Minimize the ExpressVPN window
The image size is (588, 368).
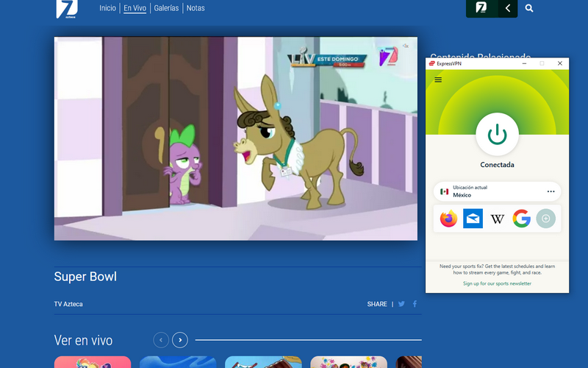pos(524,63)
